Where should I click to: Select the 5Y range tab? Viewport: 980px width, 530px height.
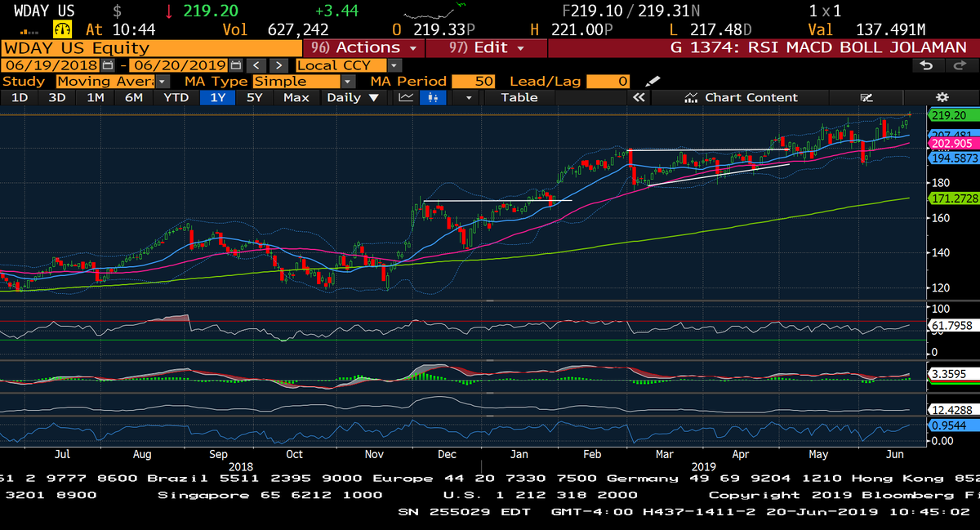click(256, 97)
